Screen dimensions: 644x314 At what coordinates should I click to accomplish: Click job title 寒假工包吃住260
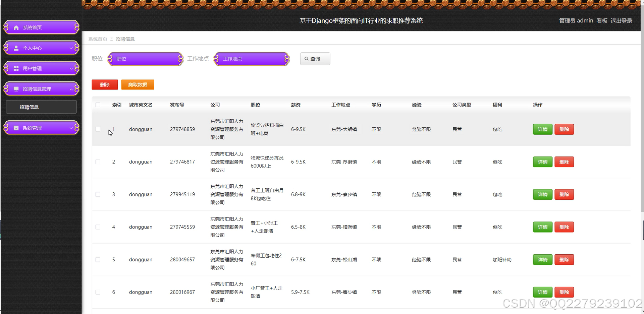(266, 260)
